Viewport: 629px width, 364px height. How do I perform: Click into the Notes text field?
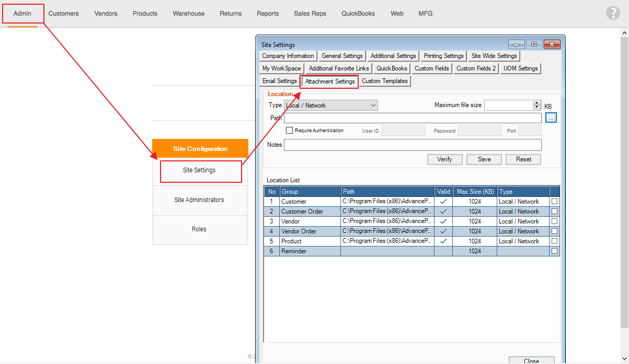pos(413,145)
